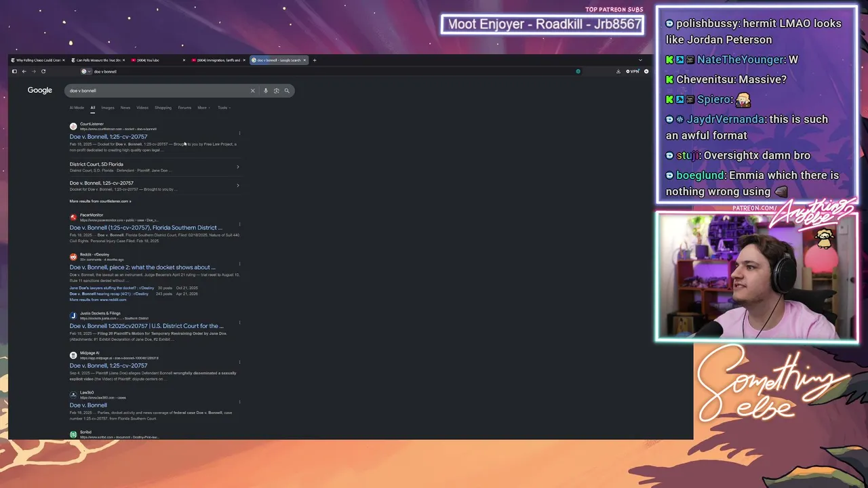Expand the 'Doe v. Bonnell, 1:25-cv-20757' sub-result chevron

pyautogui.click(x=237, y=186)
